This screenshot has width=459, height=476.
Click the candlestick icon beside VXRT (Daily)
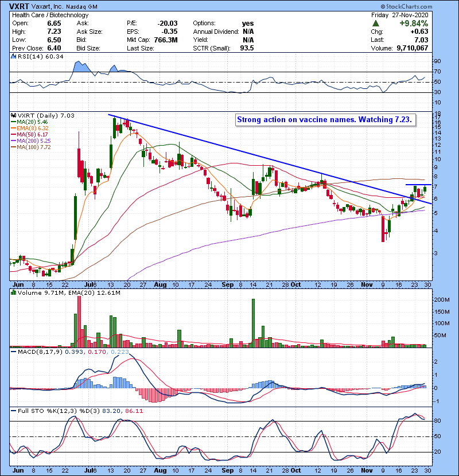[x=13, y=116]
